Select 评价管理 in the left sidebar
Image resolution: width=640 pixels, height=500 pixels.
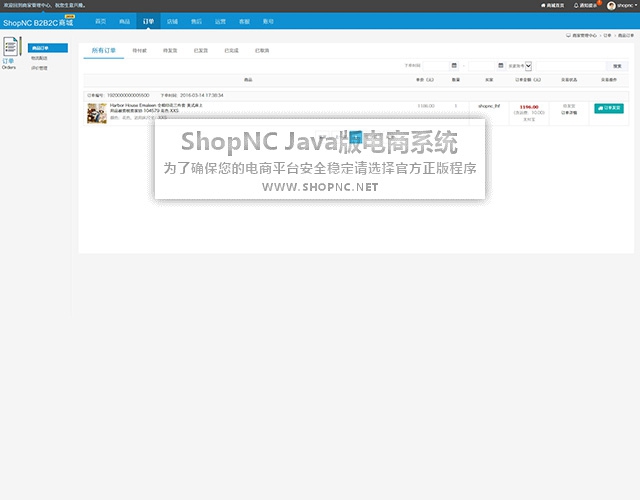point(40,68)
